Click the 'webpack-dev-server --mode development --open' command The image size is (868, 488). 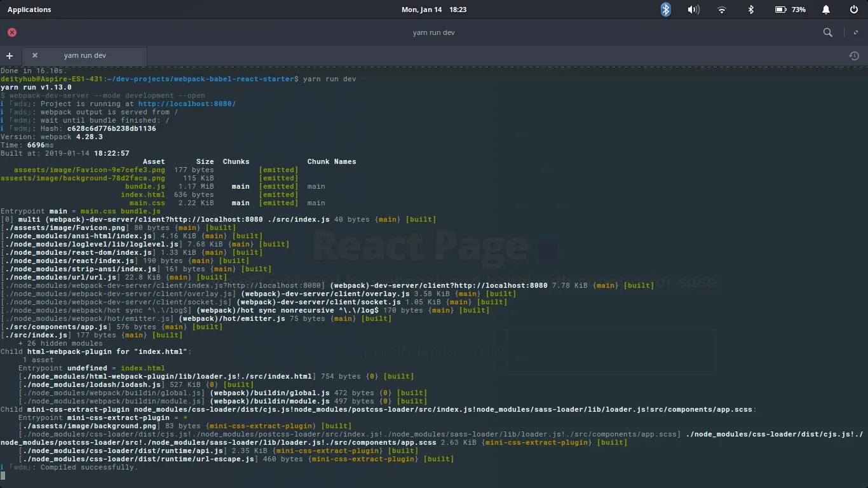[107, 95]
